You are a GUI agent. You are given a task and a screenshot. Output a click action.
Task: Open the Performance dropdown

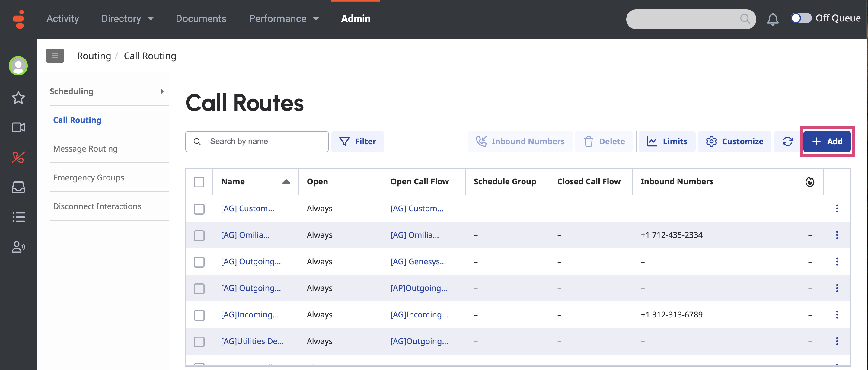(x=284, y=18)
